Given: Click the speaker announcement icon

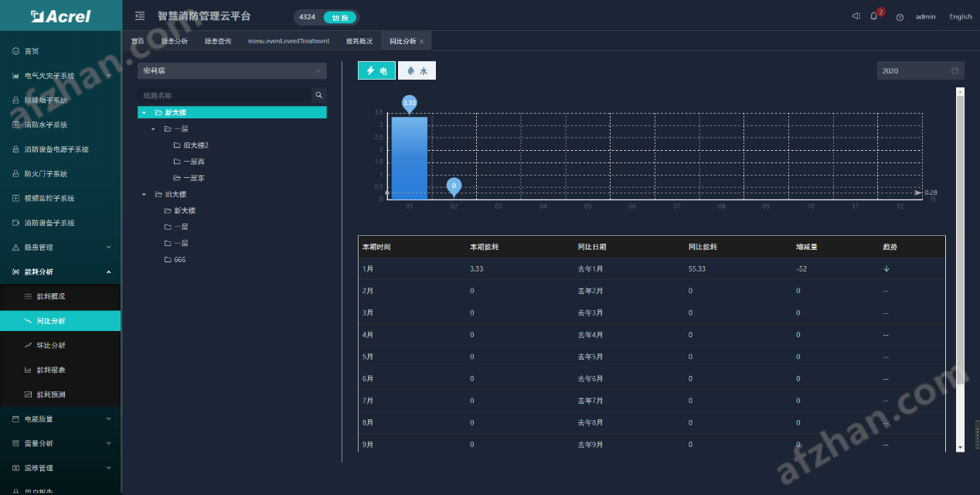Looking at the screenshot, I should point(856,16).
